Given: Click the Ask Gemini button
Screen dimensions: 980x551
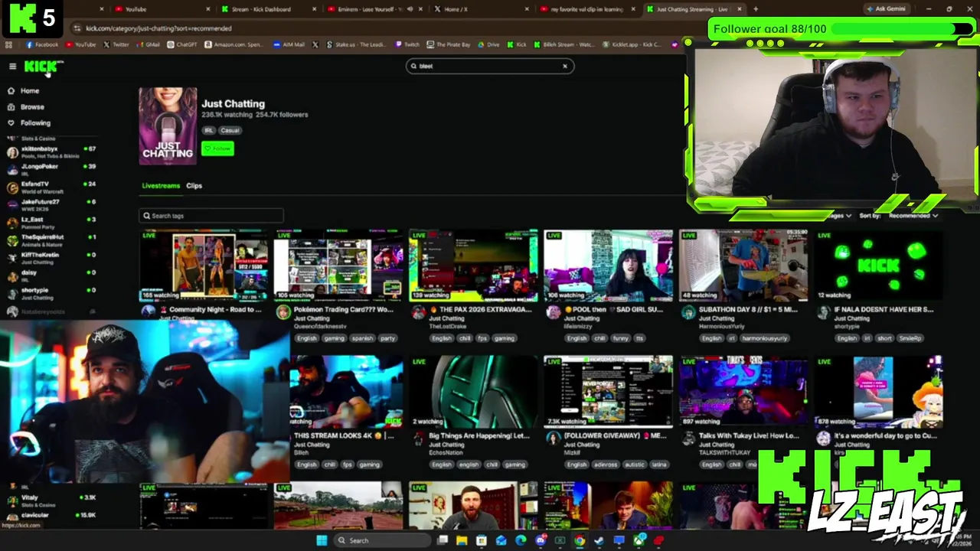Looking at the screenshot, I should pos(886,9).
